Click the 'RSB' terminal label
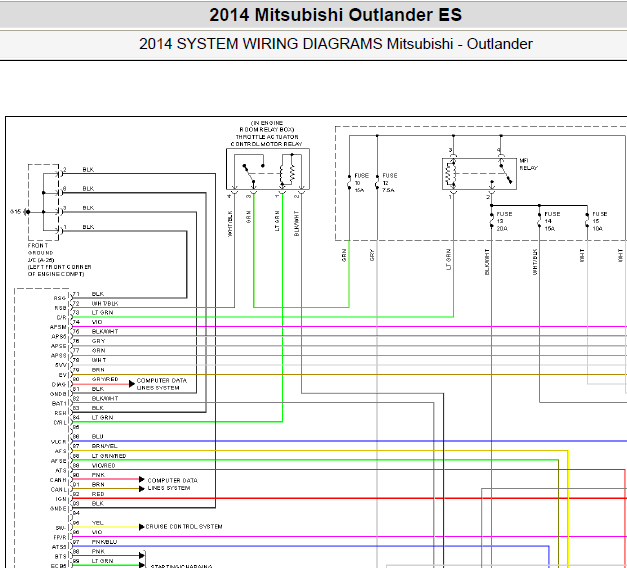 click(x=60, y=308)
